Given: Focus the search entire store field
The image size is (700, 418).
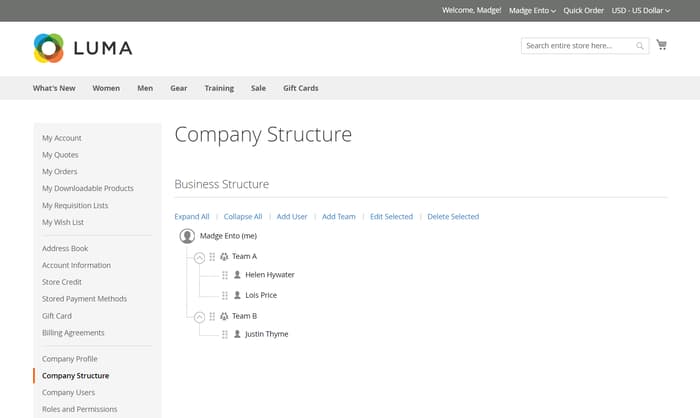Looking at the screenshot, I should (x=580, y=46).
